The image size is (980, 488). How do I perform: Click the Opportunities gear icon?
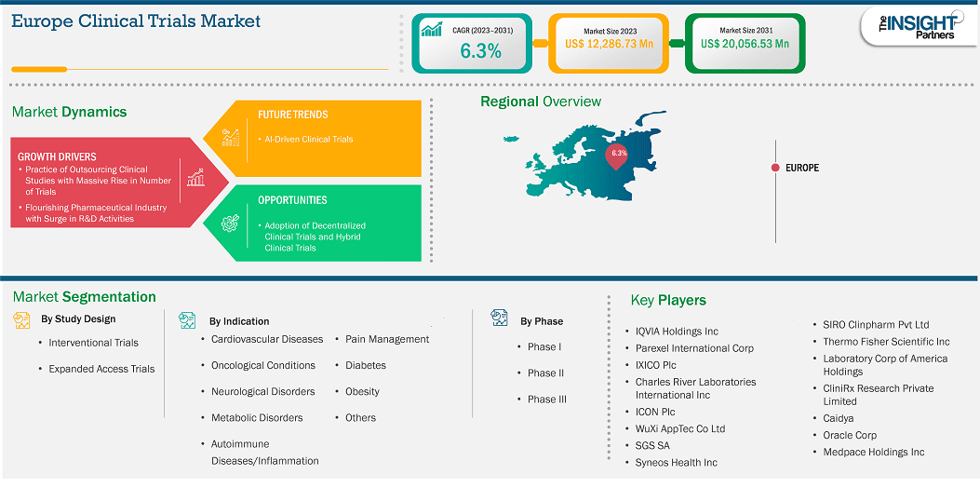click(x=231, y=224)
